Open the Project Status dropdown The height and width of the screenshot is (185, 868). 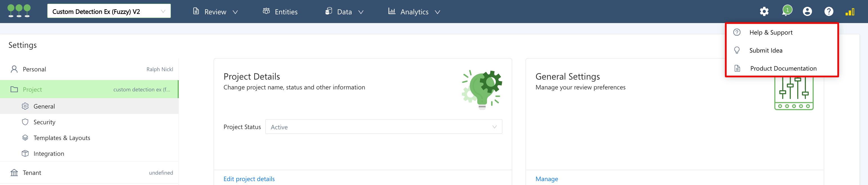click(383, 127)
